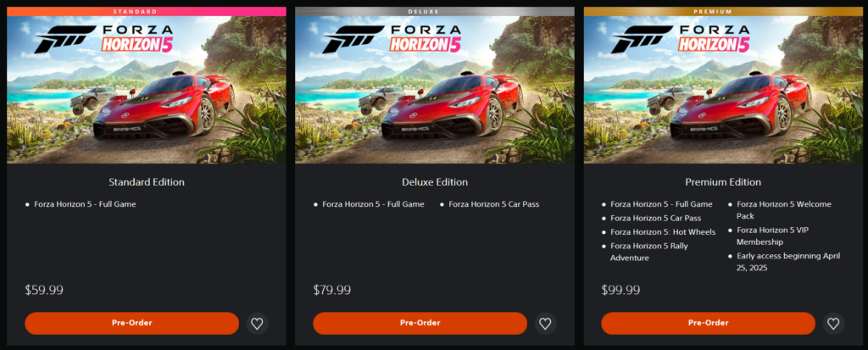Viewport: 868px width, 350px height.
Task: Click the $99.99 price
Action: coord(620,290)
